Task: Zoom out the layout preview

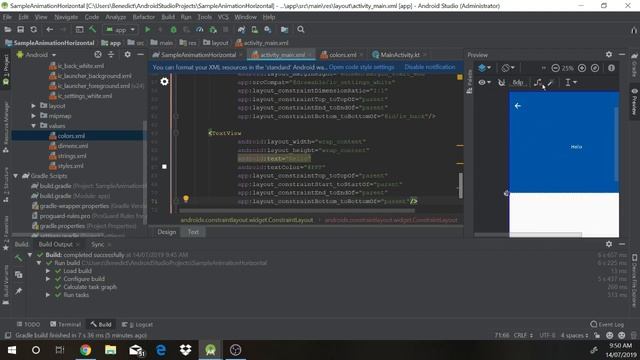Action: click(555, 68)
